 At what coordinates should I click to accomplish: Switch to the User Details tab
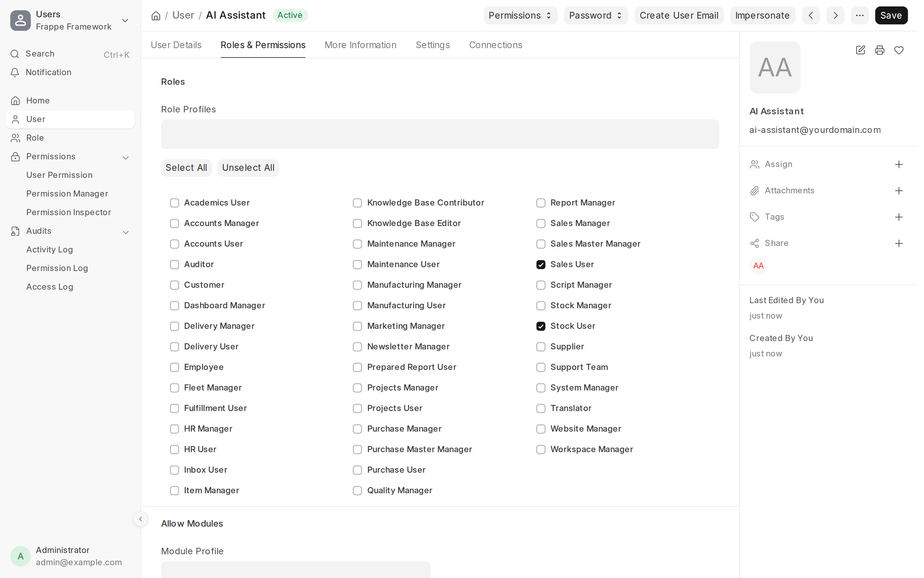point(176,45)
